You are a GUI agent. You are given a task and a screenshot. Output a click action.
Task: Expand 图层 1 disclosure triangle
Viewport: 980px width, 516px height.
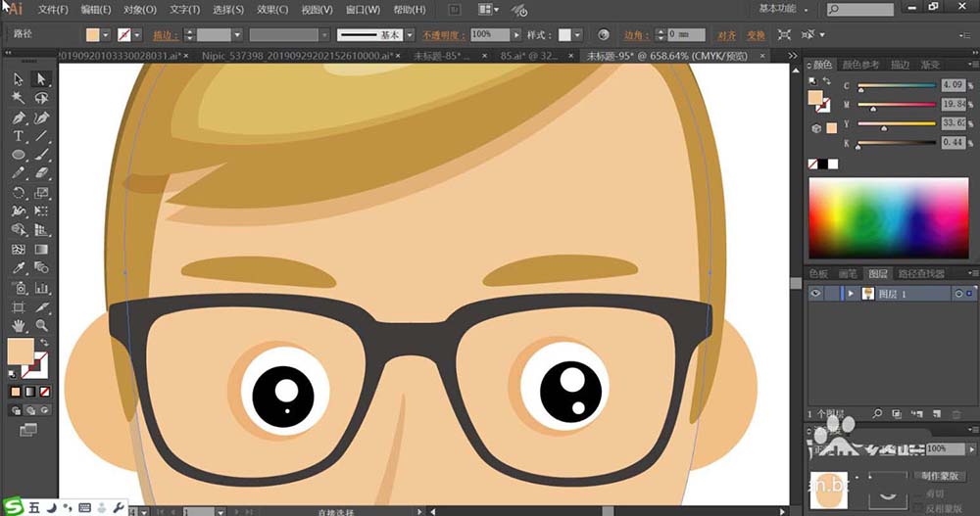[x=851, y=294]
